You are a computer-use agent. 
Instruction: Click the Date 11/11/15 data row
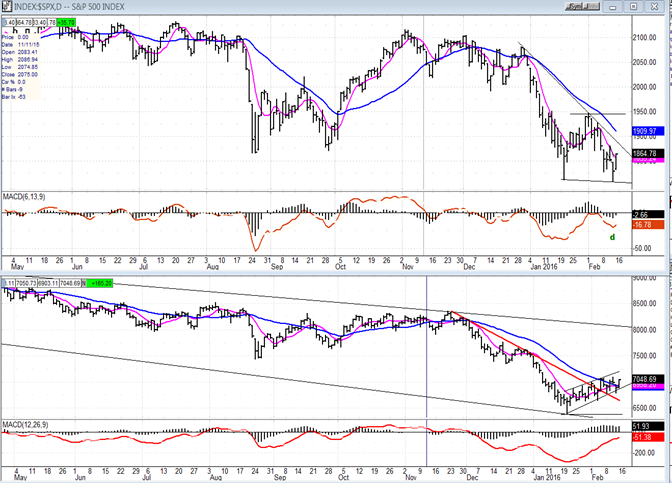(21, 45)
